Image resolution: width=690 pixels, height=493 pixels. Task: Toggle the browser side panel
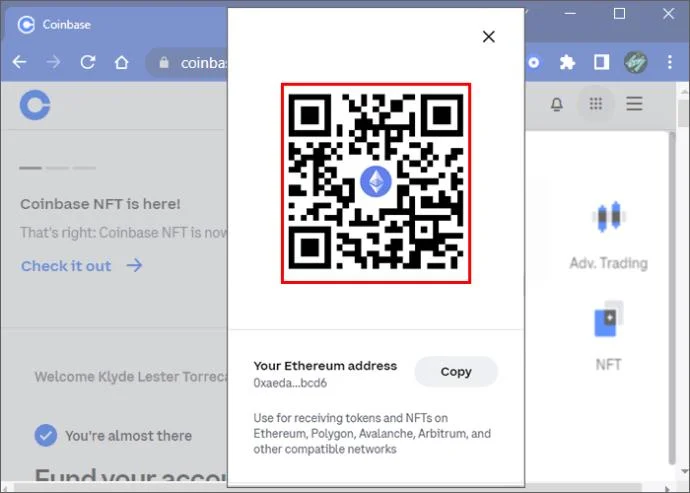coord(601,62)
